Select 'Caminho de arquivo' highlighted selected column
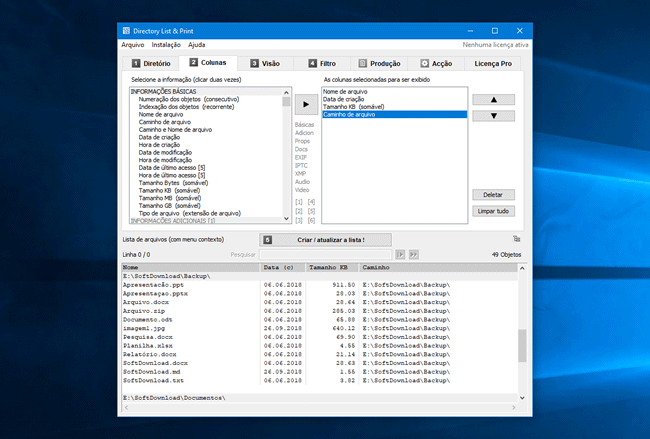 (394, 114)
